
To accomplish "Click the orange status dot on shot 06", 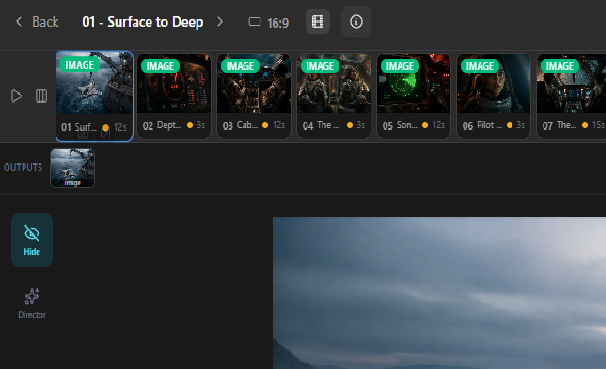I will point(509,125).
